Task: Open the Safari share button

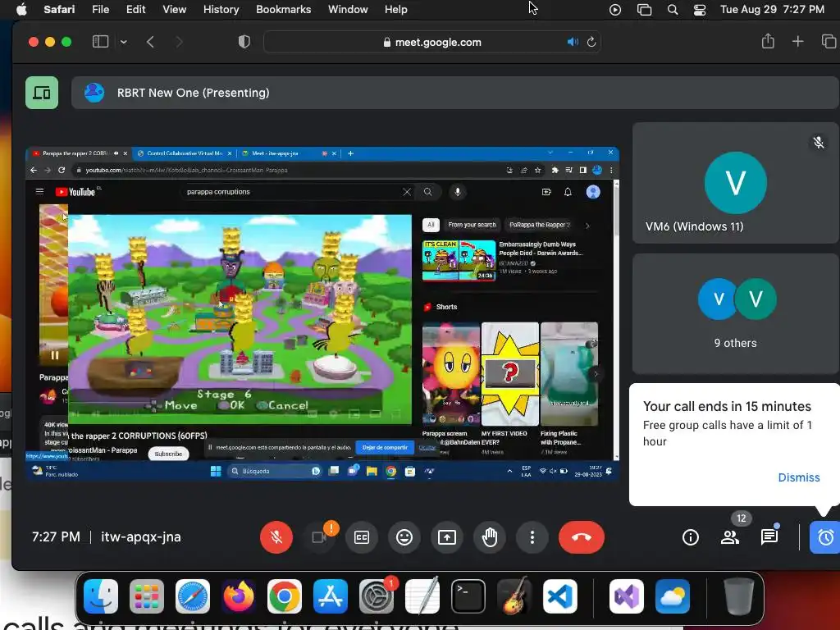Action: coord(768,41)
